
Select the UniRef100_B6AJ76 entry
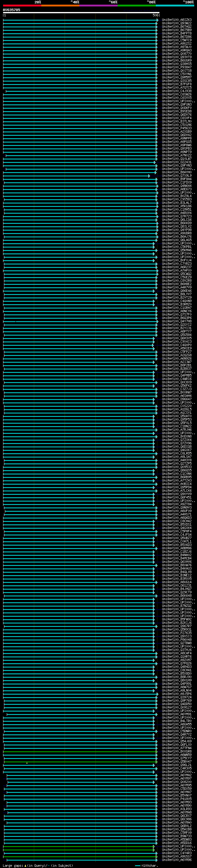177,237
